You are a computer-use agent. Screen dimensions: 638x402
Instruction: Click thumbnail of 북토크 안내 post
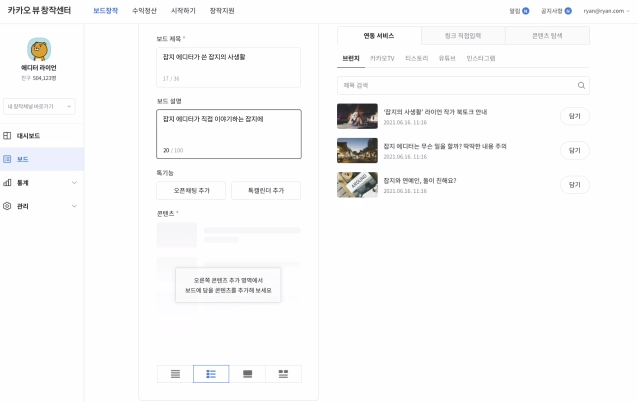point(357,116)
